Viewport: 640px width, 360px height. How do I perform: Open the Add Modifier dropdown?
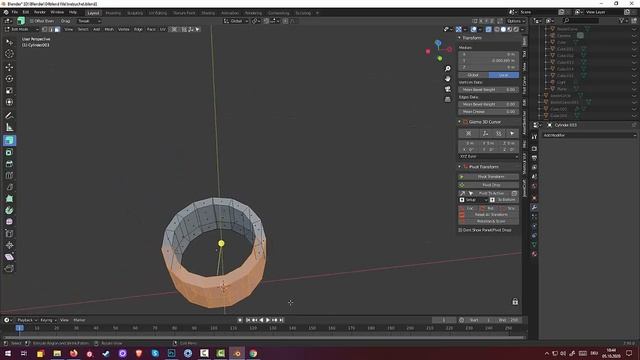[589, 135]
